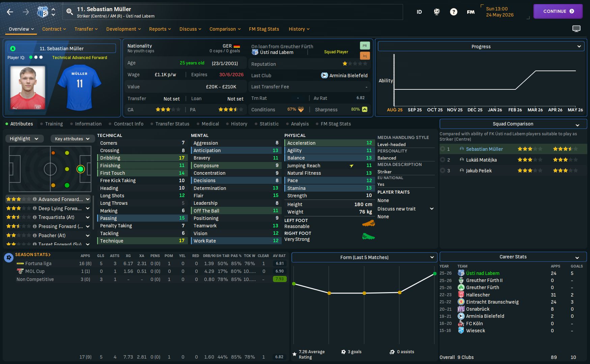
Task: Click the FC Köln badge in Career Stats
Action: (x=461, y=324)
